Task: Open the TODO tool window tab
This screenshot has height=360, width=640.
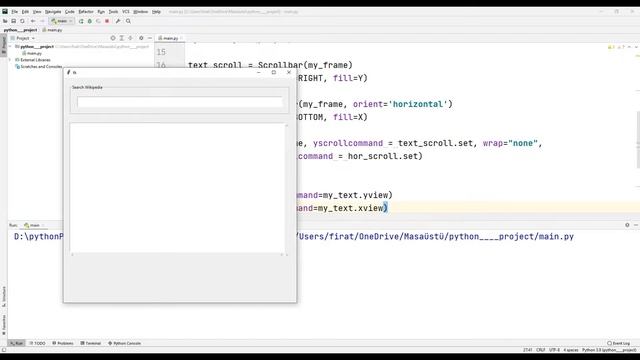Action: point(37,343)
